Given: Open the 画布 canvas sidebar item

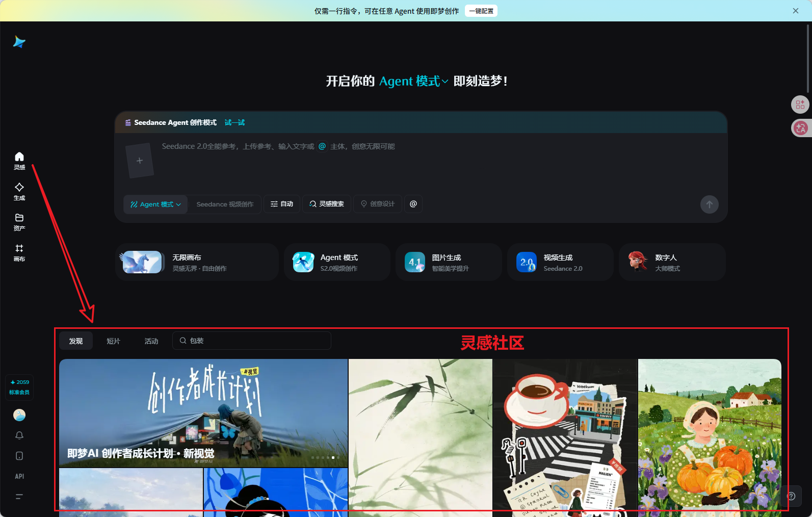Looking at the screenshot, I should pos(19,252).
